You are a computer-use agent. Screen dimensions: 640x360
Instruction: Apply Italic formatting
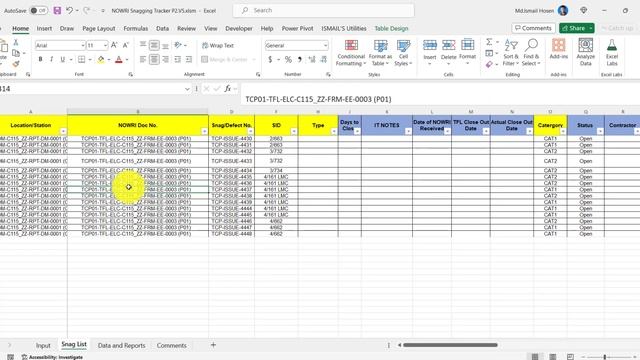(51, 60)
